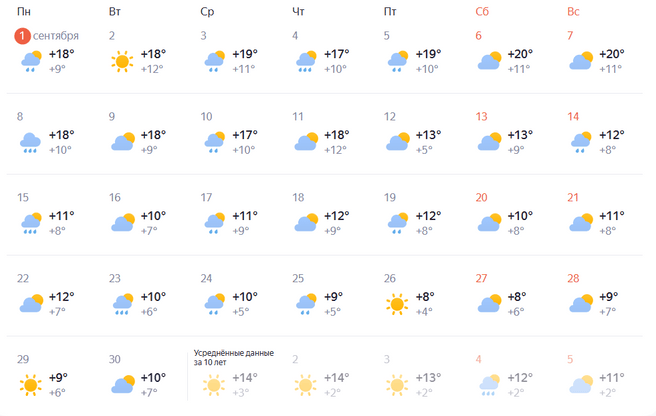Screen dimensions: 656x416
Task: Click the rain icon for September 1
Action: (x=30, y=61)
